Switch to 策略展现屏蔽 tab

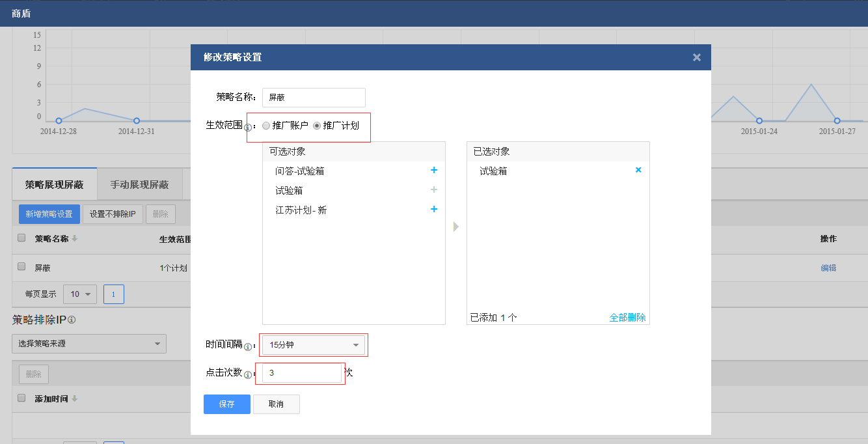point(55,185)
